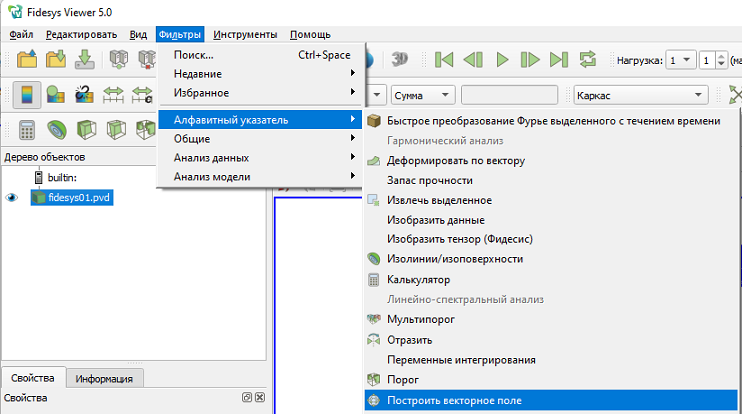Choose Изобразить данные filter
The width and height of the screenshot is (742, 414).
[551, 220]
